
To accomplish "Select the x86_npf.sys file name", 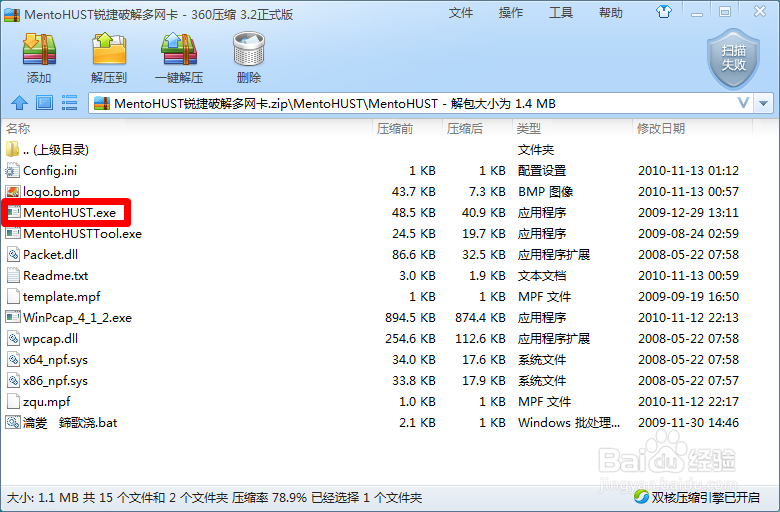I will point(55,381).
